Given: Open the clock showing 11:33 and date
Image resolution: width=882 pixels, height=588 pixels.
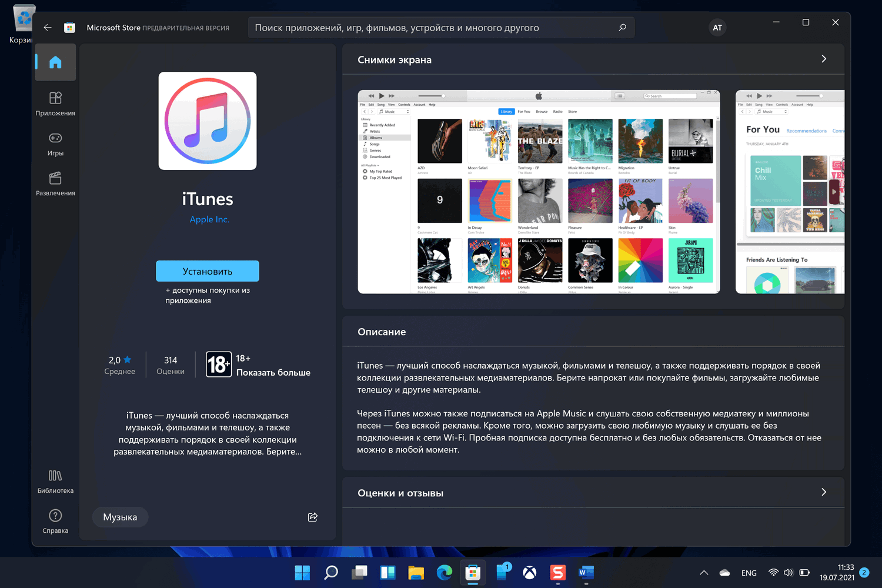Looking at the screenshot, I should pyautogui.click(x=837, y=573).
